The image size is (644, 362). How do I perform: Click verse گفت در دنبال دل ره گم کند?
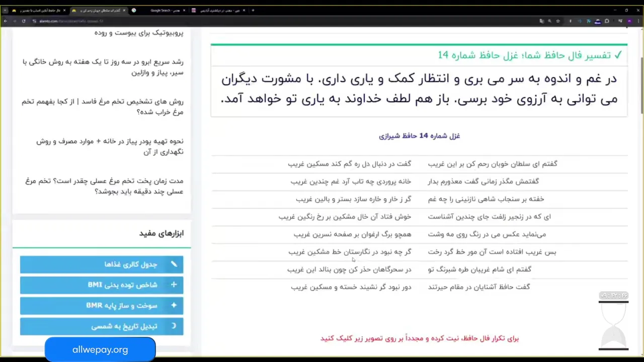[349, 164]
